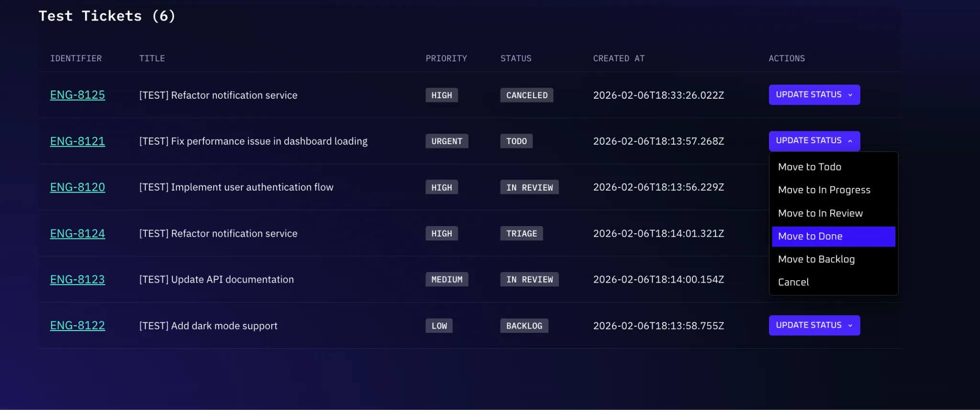Viewport: 980px width, 410px height.
Task: Click timestamp 2026-02-06T18:14:00.154Z
Action: (658, 279)
